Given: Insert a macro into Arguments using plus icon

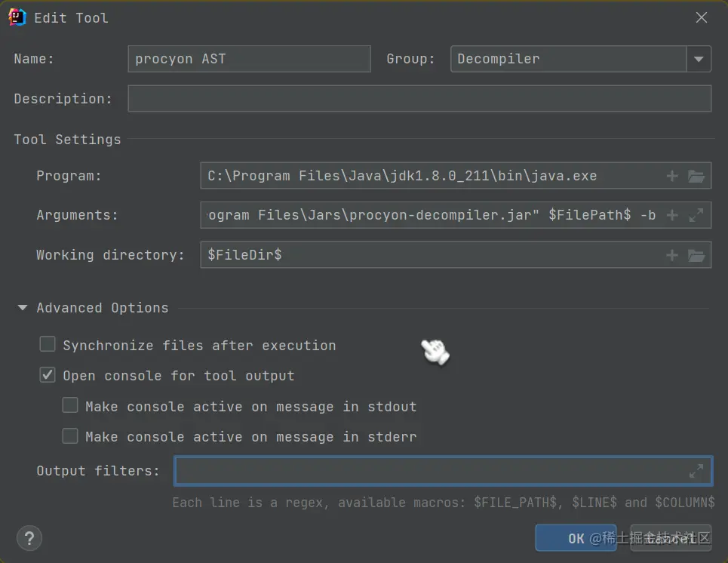Looking at the screenshot, I should tap(671, 215).
